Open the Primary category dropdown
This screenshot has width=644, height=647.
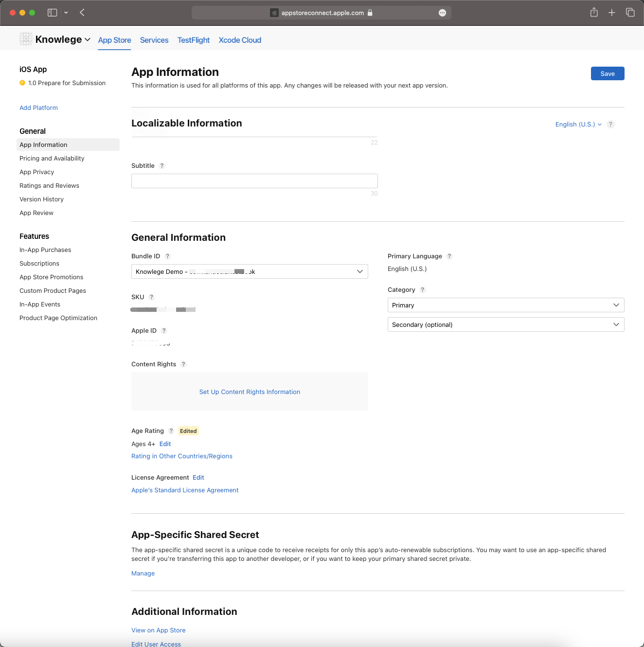(506, 305)
